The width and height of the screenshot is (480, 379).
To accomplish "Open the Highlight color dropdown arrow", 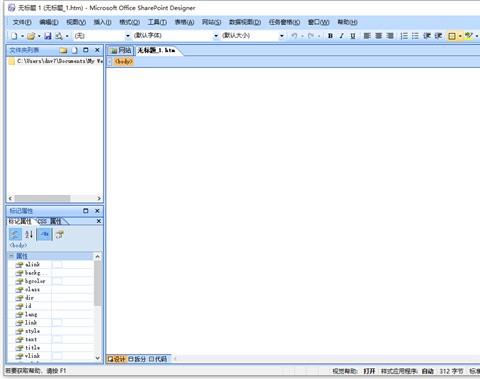I will pyautogui.click(x=477, y=36).
